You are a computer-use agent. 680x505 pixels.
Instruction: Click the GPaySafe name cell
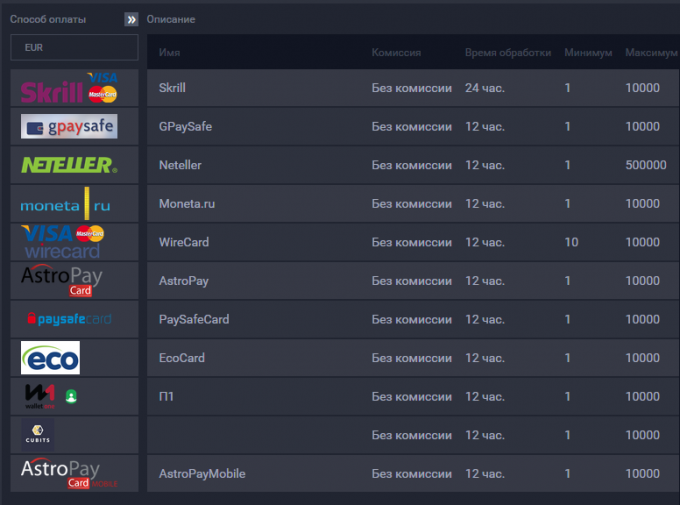[x=185, y=126]
